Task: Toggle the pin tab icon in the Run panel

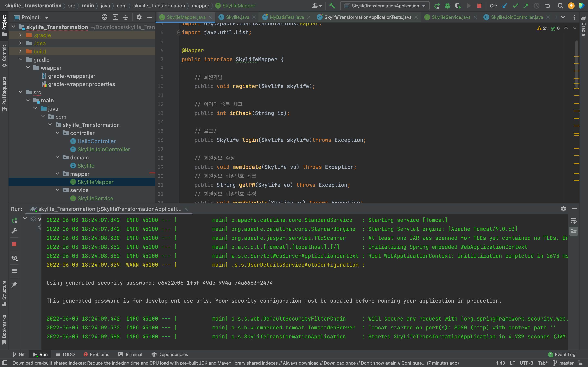Action: (14, 284)
